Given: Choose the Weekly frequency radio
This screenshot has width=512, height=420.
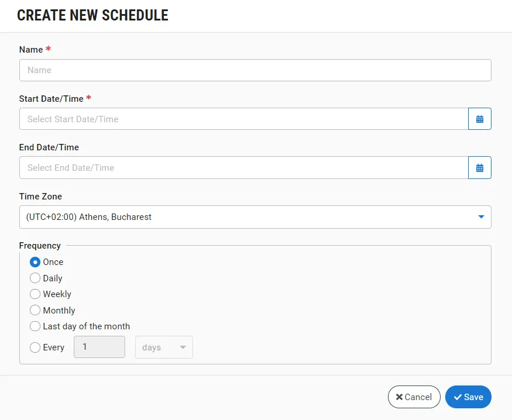Looking at the screenshot, I should click(35, 294).
